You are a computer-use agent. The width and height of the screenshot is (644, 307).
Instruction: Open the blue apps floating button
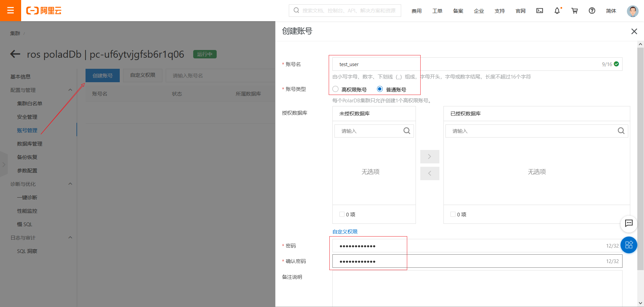629,245
